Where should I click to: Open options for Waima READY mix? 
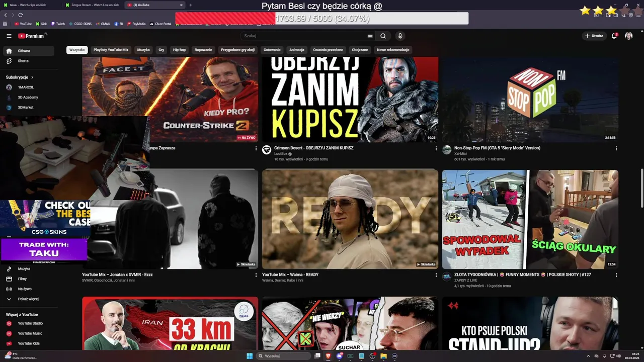tap(436, 275)
